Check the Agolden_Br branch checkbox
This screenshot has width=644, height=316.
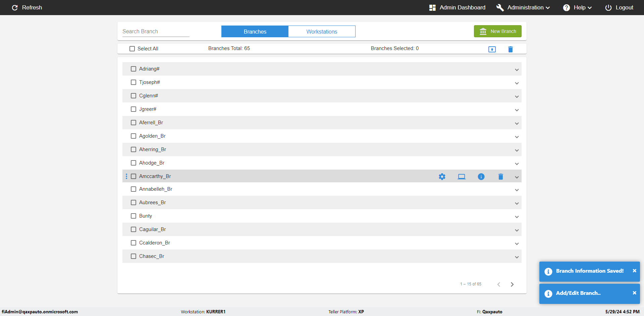[x=133, y=136]
